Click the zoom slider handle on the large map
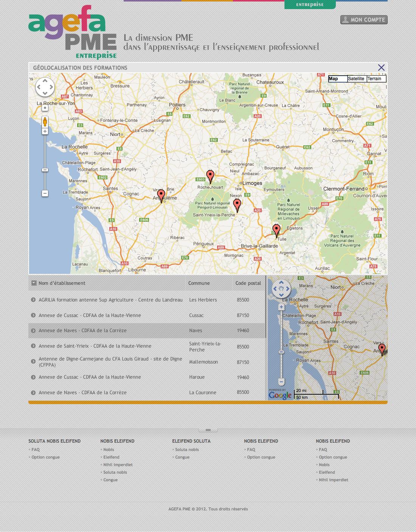Image resolution: width=416 pixels, height=532 pixels. 45,170
